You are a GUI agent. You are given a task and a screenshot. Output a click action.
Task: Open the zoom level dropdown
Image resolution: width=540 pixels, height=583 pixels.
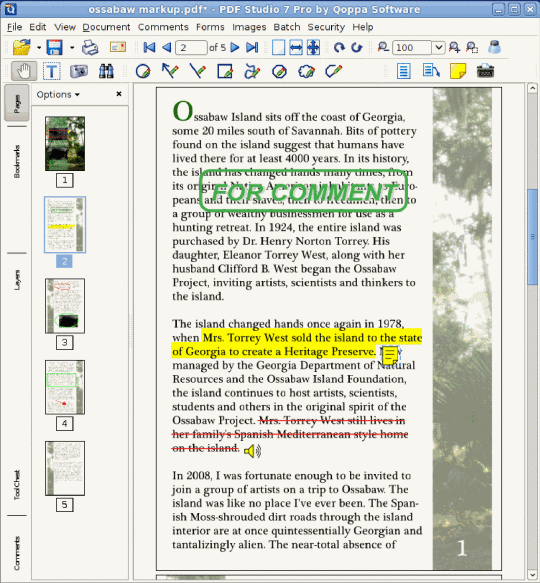pyautogui.click(x=438, y=48)
